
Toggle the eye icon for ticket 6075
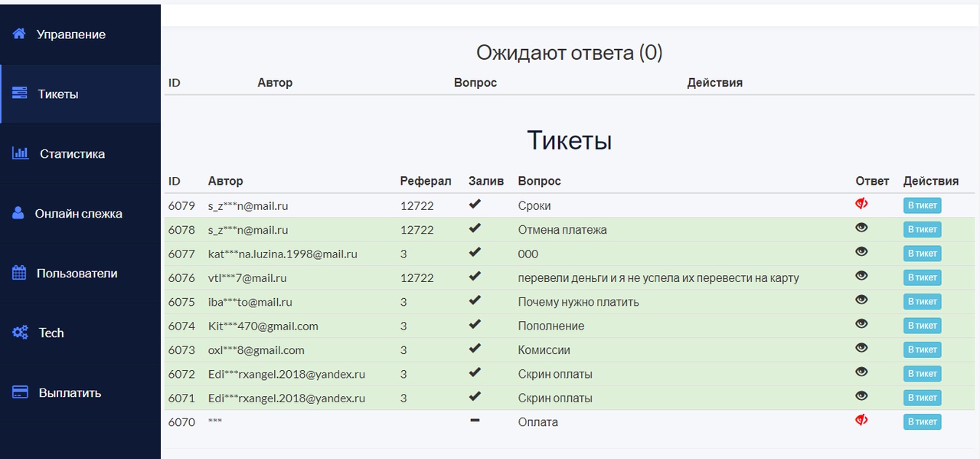point(861,300)
